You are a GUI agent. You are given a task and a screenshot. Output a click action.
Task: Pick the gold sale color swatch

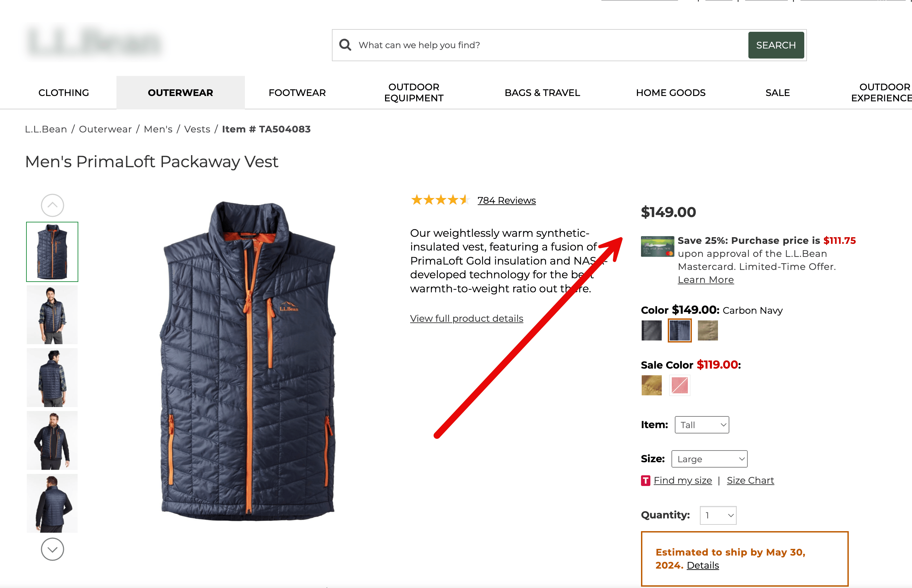click(x=651, y=385)
